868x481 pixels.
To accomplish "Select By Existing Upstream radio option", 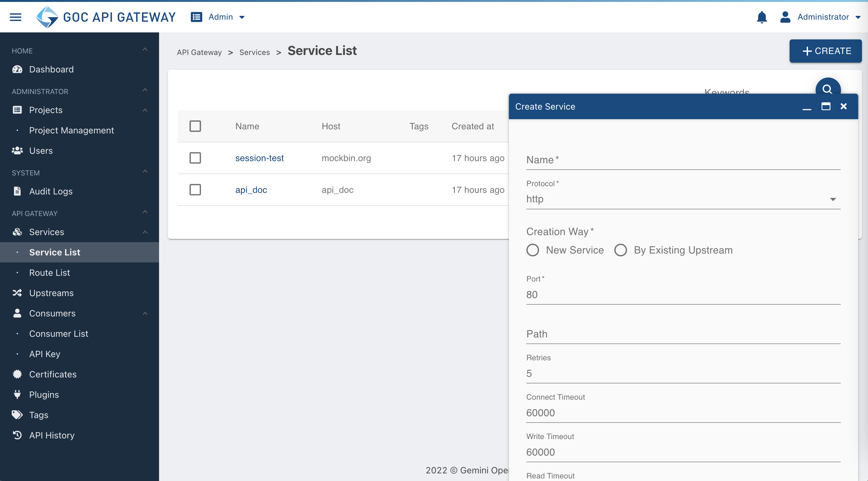I will click(x=620, y=250).
